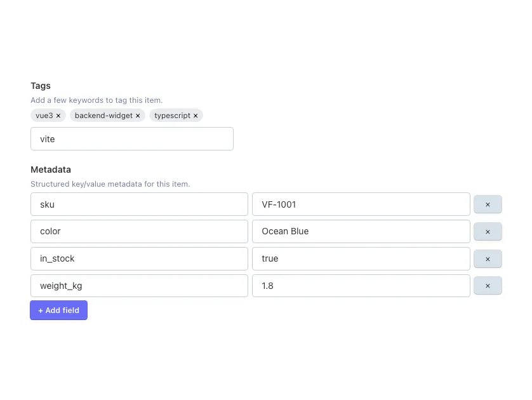532x400 pixels.
Task: Remove the typescript tag
Action: coord(196,116)
